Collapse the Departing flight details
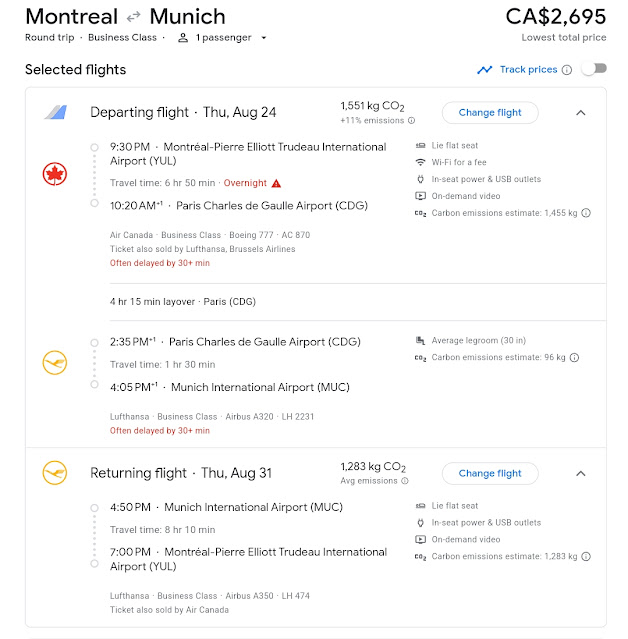Viewport: 628px width, 639px height. coord(581,113)
